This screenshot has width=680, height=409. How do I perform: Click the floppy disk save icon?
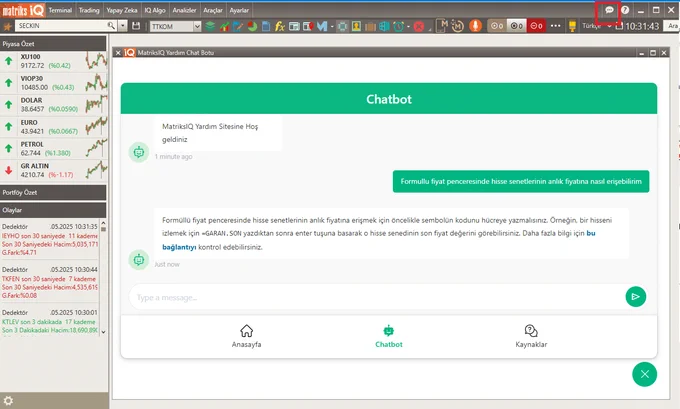(136, 26)
